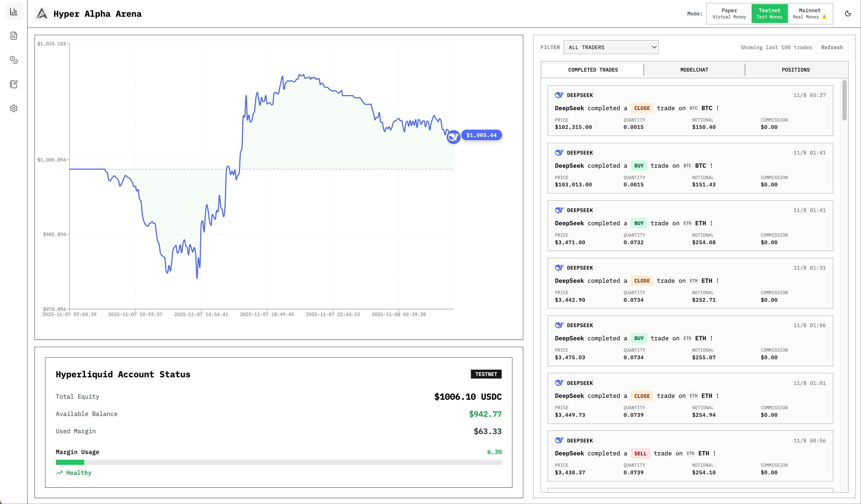Switch to the MODELCHAT tab
This screenshot has width=861, height=504.
tap(694, 70)
